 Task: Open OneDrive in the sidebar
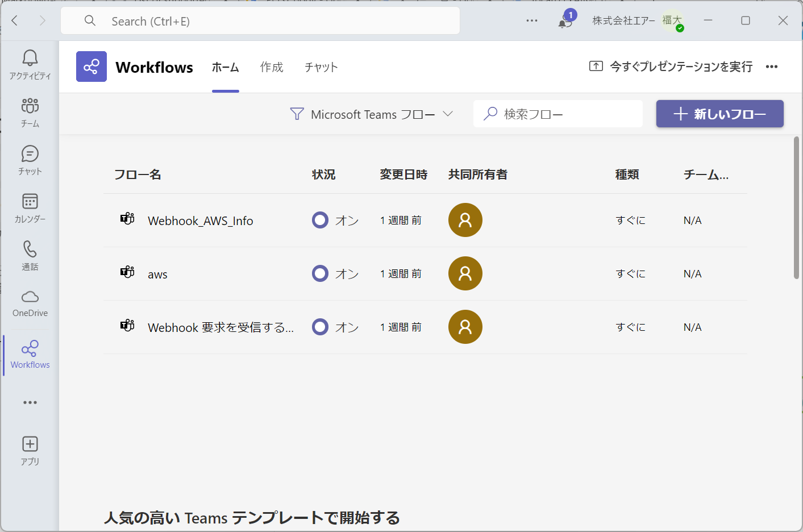pyautogui.click(x=30, y=304)
